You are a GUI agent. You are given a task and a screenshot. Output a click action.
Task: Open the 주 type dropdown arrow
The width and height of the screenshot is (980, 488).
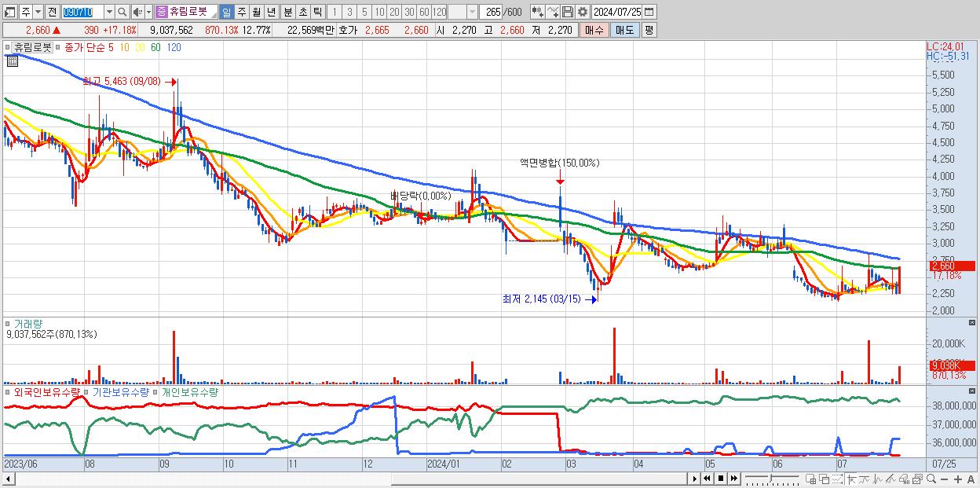pos(38,12)
